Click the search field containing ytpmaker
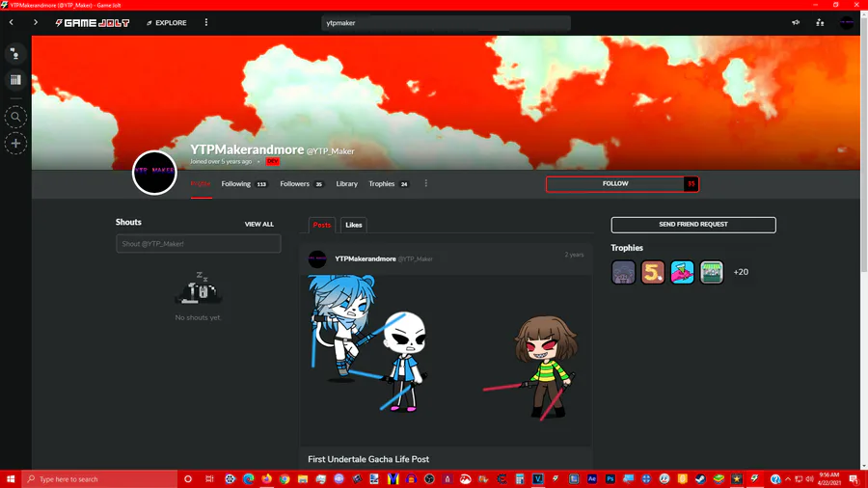Image resolution: width=868 pixels, height=488 pixels. pos(446,23)
